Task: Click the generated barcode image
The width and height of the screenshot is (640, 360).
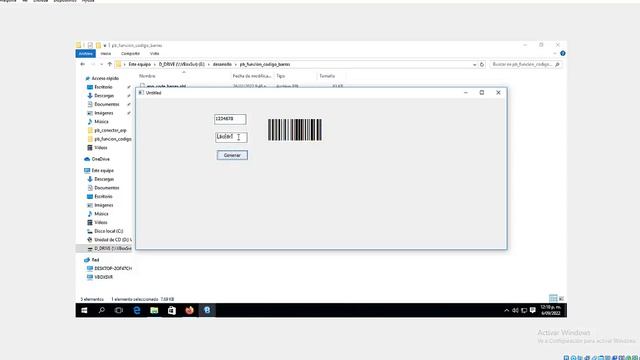Action: pos(295,130)
